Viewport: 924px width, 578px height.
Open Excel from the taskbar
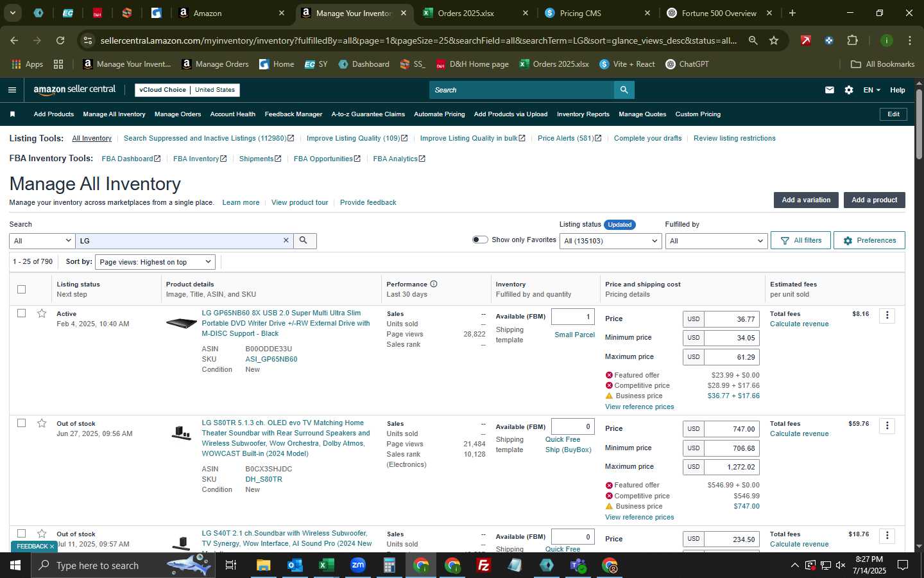(x=326, y=565)
